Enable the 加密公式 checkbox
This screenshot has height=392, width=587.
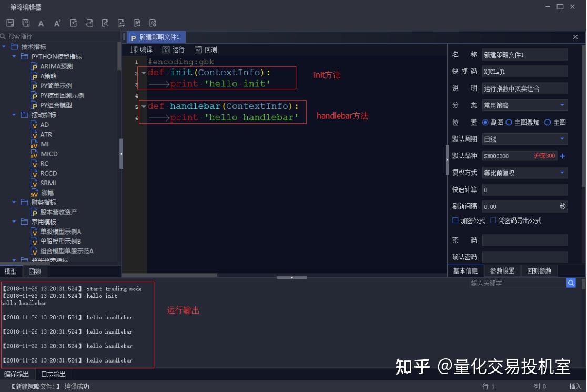click(454, 220)
